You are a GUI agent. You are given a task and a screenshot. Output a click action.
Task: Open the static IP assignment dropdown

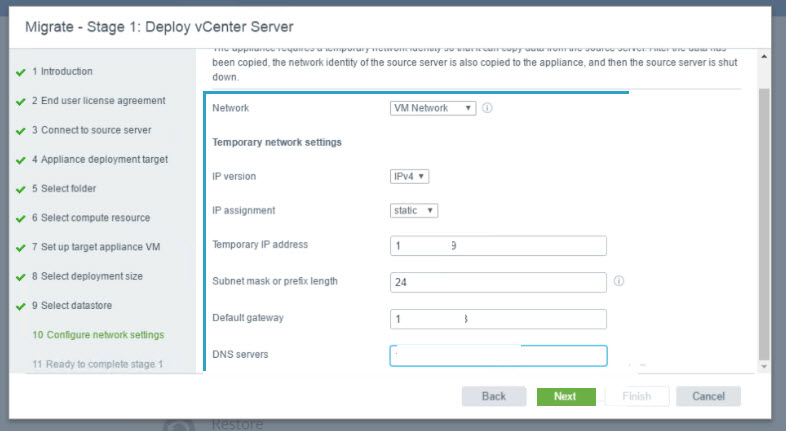click(414, 210)
